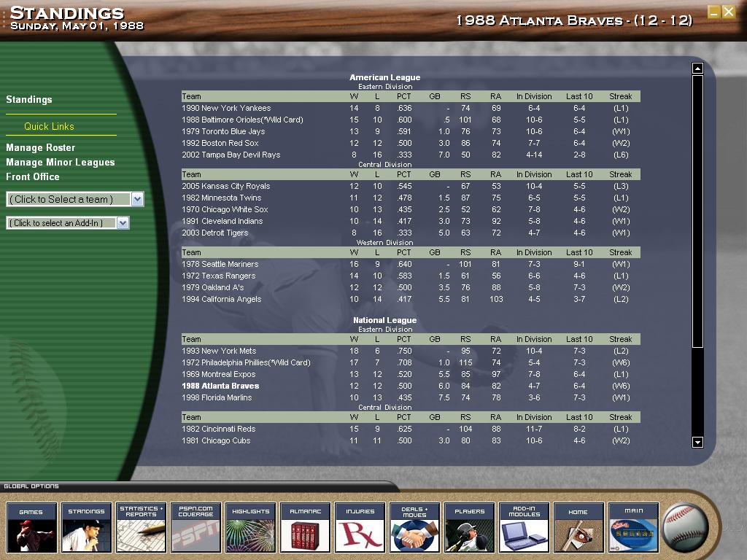Image resolution: width=747 pixels, height=560 pixels.
Task: Select the 1979 Oakland A's row
Action: (411, 287)
